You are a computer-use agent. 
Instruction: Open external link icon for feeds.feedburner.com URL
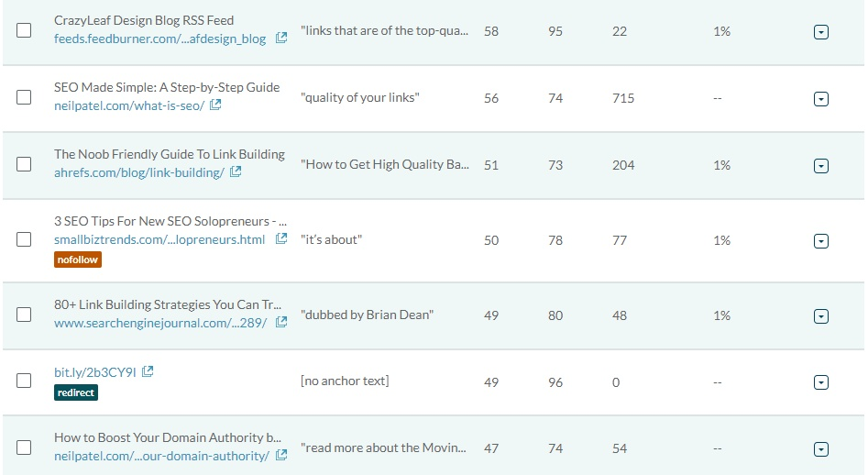click(281, 38)
